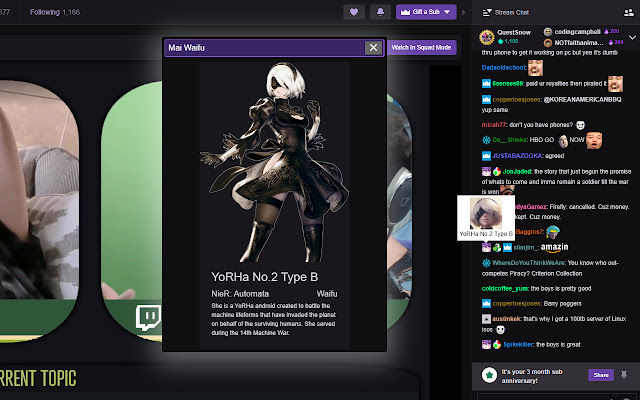Click the QuestSnow leaderboard name

tap(514, 32)
